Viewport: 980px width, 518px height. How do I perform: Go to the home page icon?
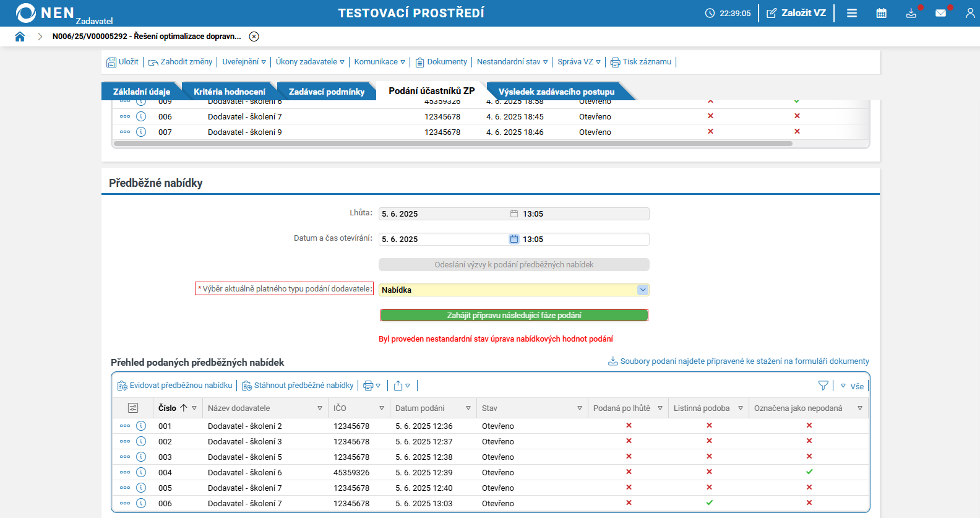coord(20,37)
